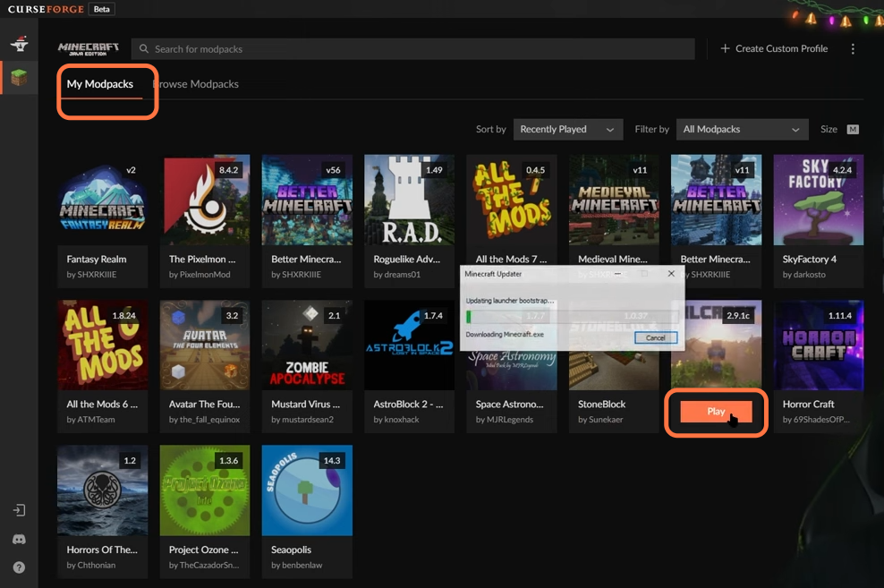Cancel the Minecraft Updater download
This screenshot has height=588, width=884.
pos(655,337)
